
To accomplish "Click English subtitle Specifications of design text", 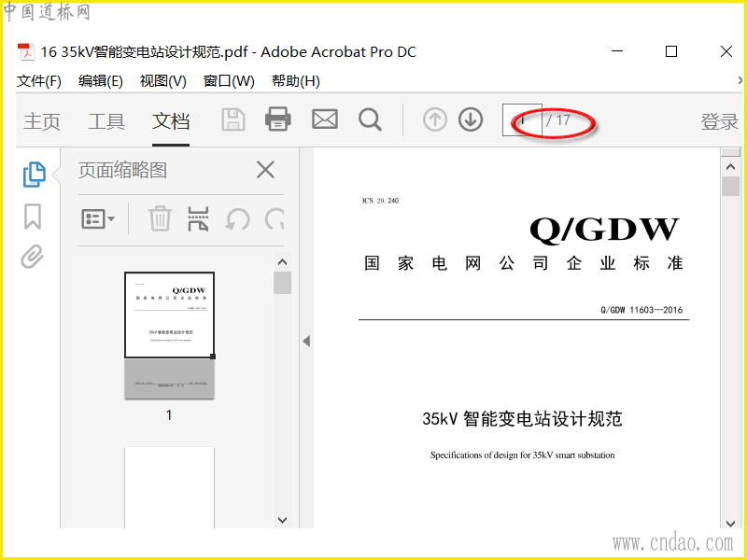I will tap(522, 455).
